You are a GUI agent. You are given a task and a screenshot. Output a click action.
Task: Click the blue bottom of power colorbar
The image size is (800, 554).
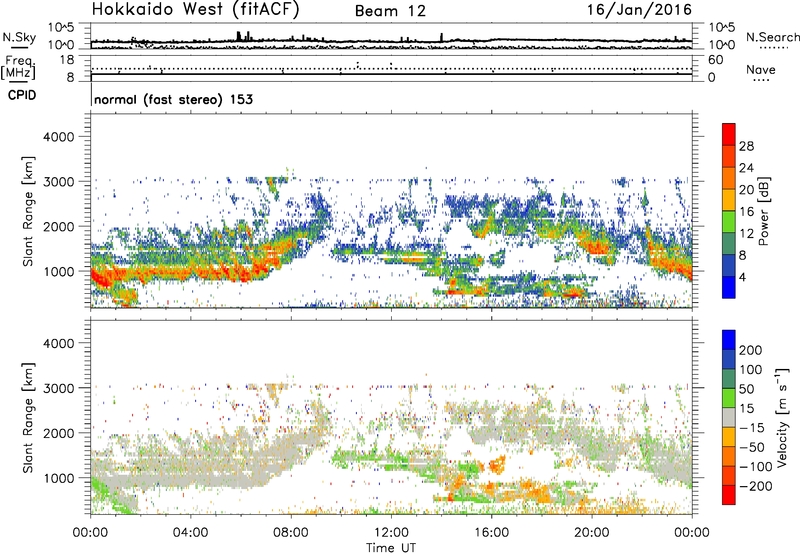[x=729, y=287]
